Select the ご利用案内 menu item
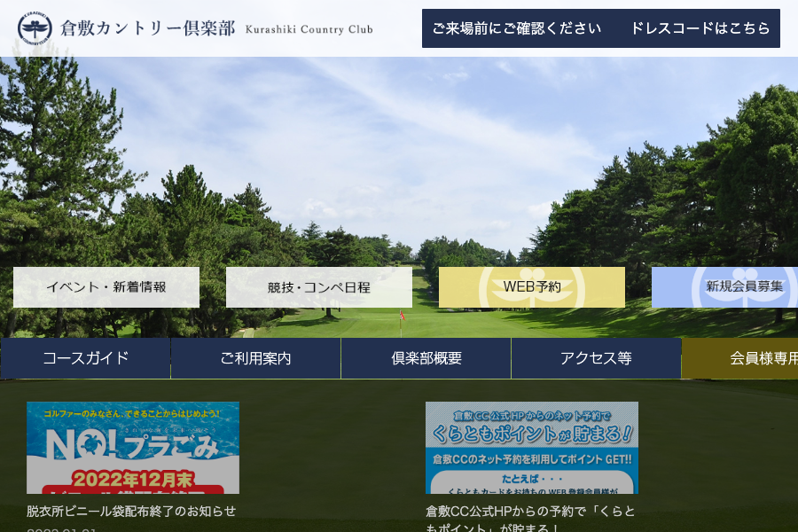 [255, 358]
